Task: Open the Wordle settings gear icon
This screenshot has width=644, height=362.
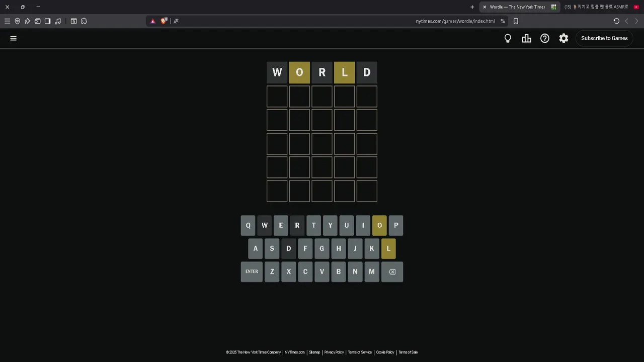Action: pyautogui.click(x=563, y=38)
